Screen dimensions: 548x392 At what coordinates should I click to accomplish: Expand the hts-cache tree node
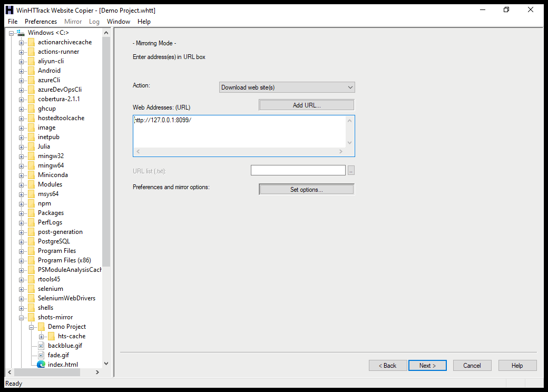click(41, 337)
